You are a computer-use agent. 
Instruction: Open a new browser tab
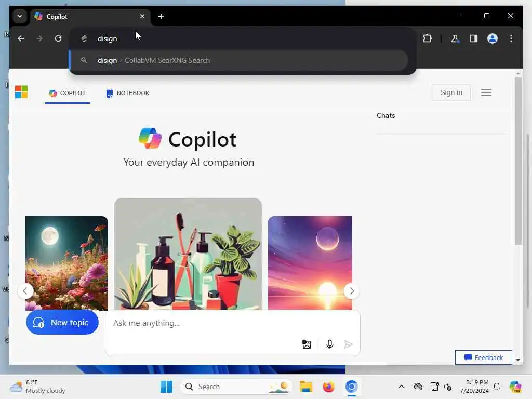(x=161, y=16)
